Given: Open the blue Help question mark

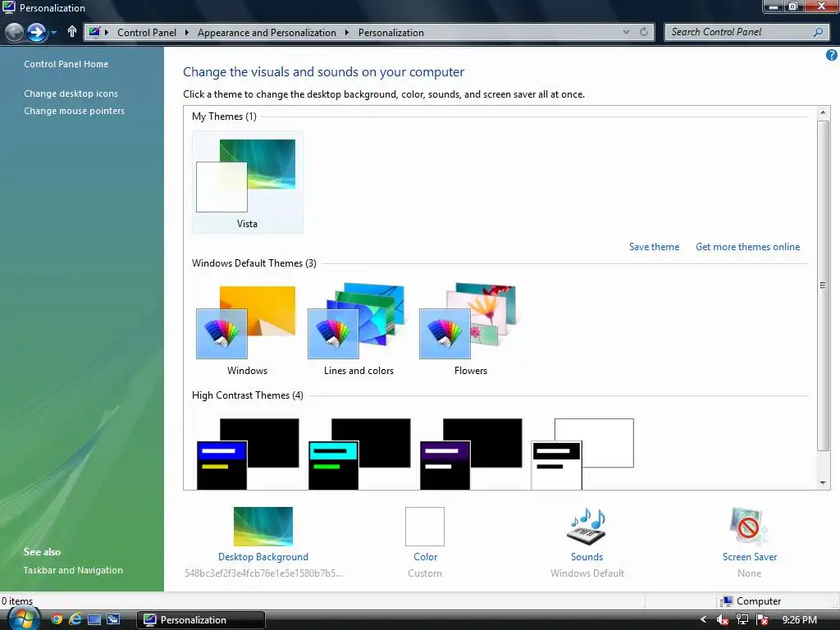Looking at the screenshot, I should click(832, 55).
